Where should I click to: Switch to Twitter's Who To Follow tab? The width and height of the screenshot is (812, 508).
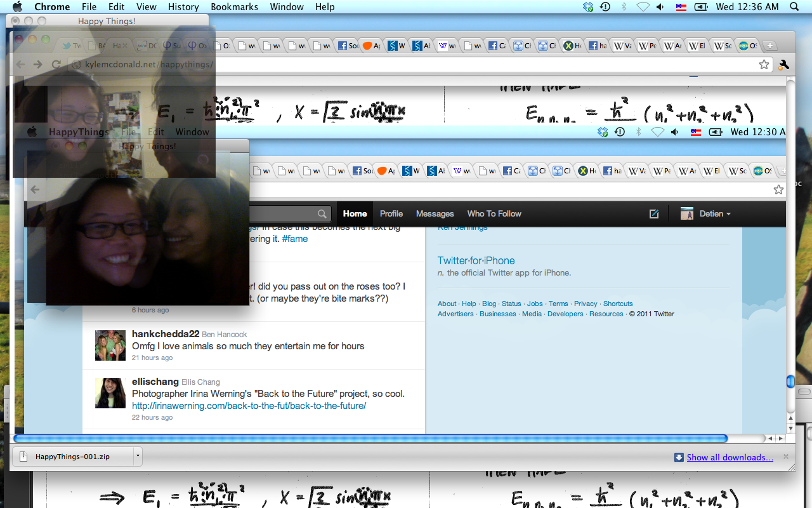pyautogui.click(x=494, y=214)
